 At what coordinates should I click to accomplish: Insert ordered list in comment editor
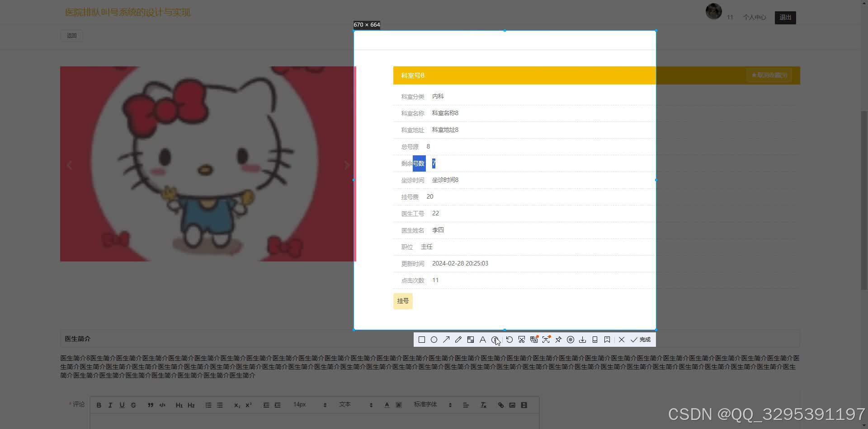tap(208, 405)
